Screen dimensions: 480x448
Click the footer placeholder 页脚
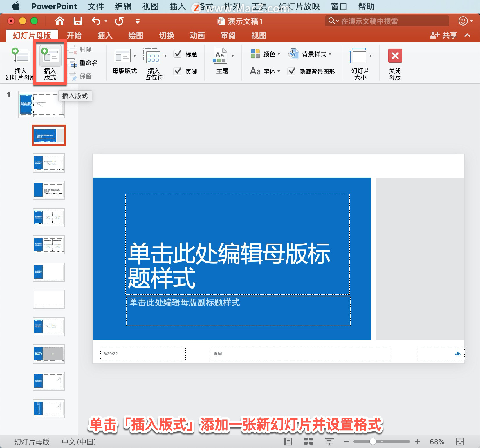point(301,354)
